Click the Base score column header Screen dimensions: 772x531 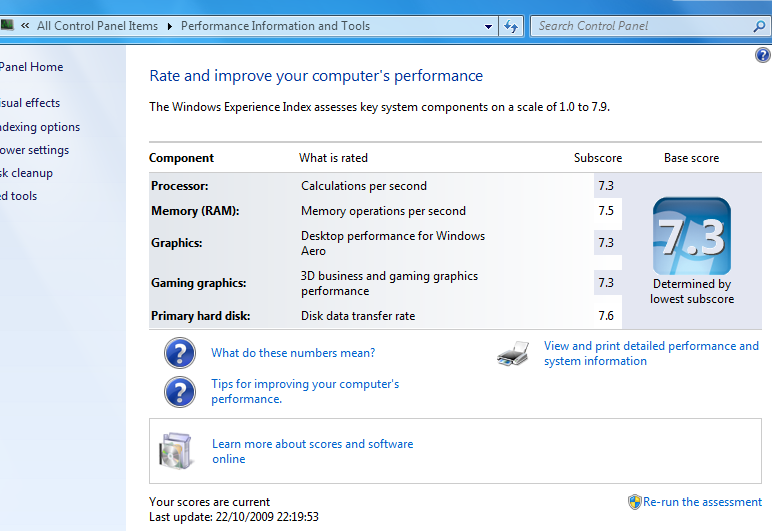691,158
